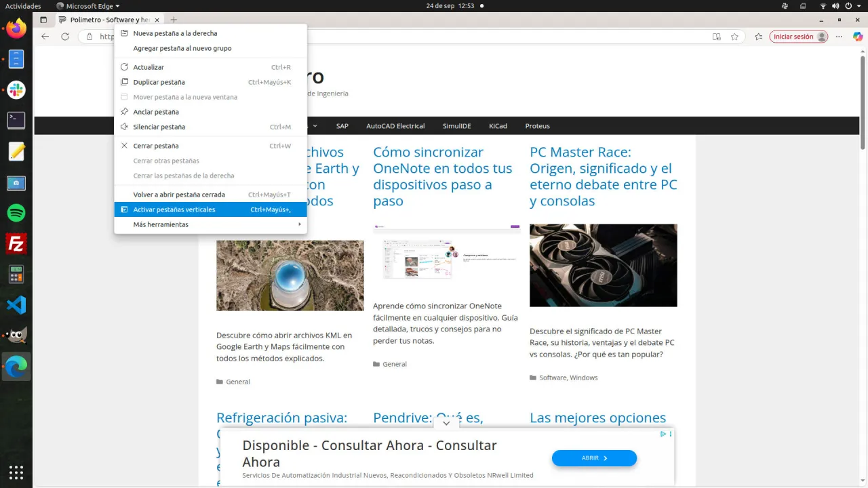This screenshot has height=488, width=868.
Task: Pin the tab using Anclar pestaña
Action: [156, 112]
